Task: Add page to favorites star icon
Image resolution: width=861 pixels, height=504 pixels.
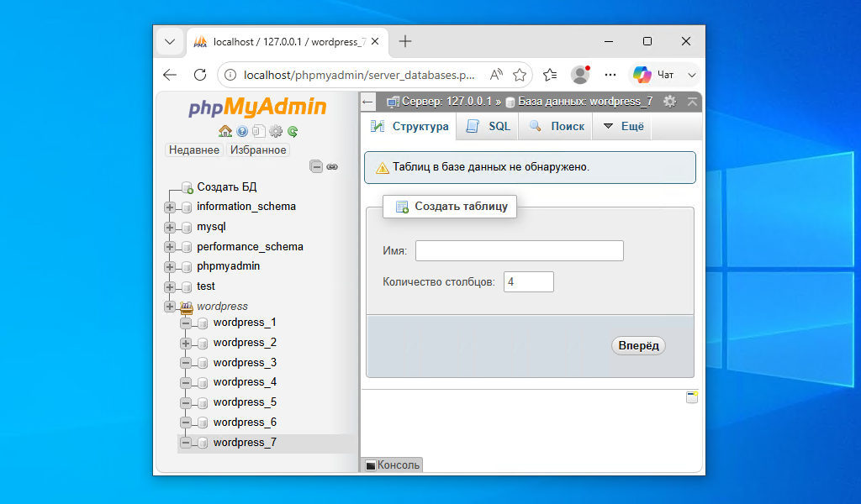Action: point(520,75)
